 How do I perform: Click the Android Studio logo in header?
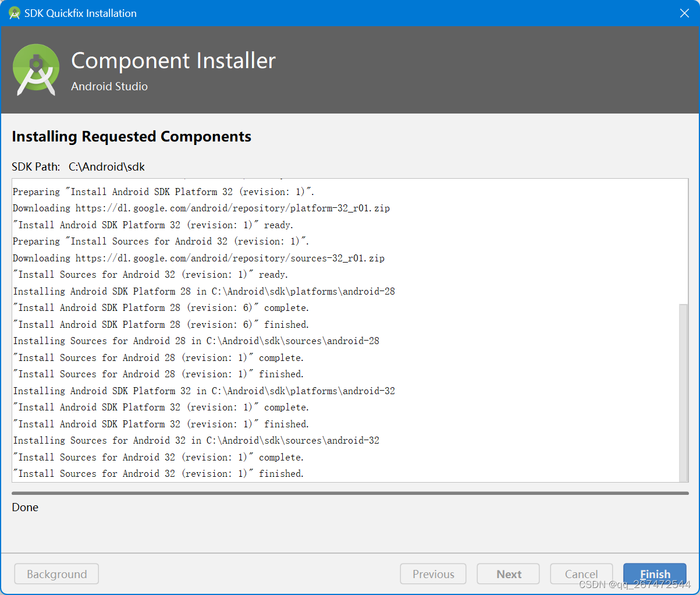[x=36, y=69]
